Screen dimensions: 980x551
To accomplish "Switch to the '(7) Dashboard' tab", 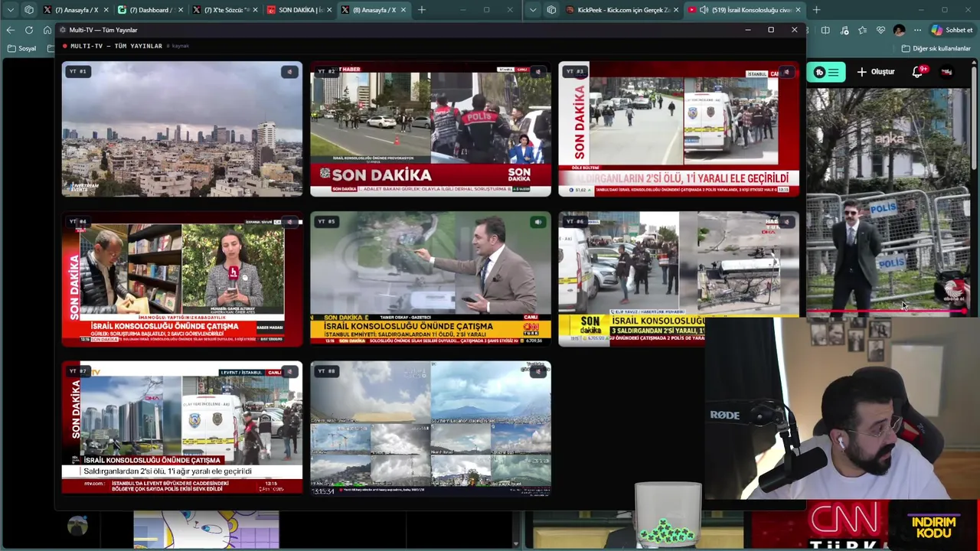I will coord(151,10).
